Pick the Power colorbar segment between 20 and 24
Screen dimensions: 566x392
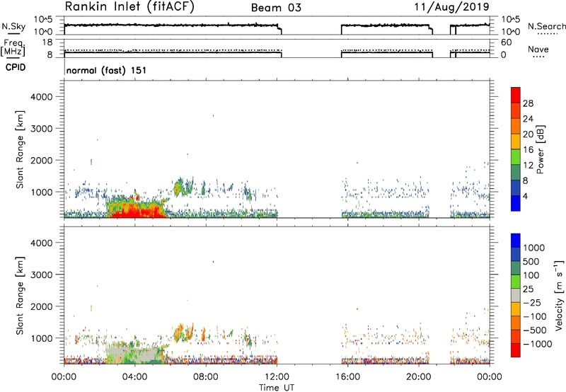[x=516, y=126]
